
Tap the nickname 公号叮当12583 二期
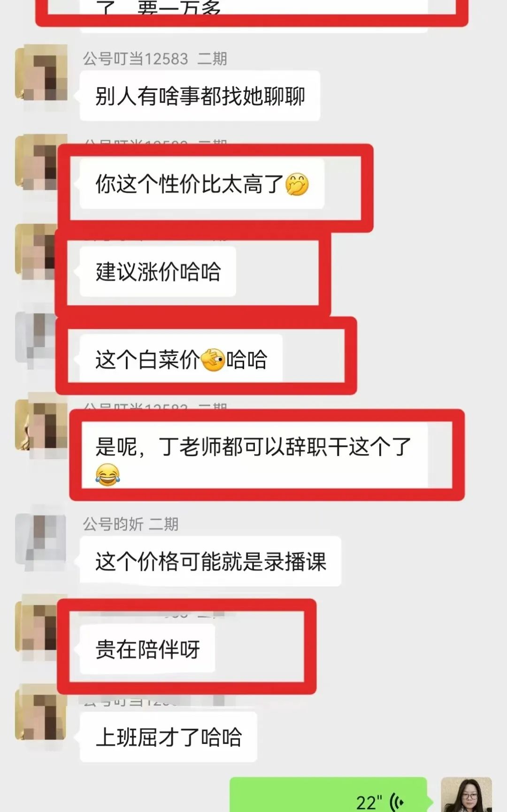(155, 59)
